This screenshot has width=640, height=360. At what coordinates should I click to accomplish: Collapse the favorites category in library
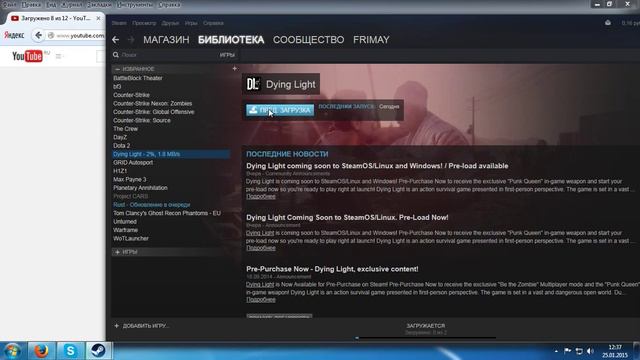[x=118, y=69]
